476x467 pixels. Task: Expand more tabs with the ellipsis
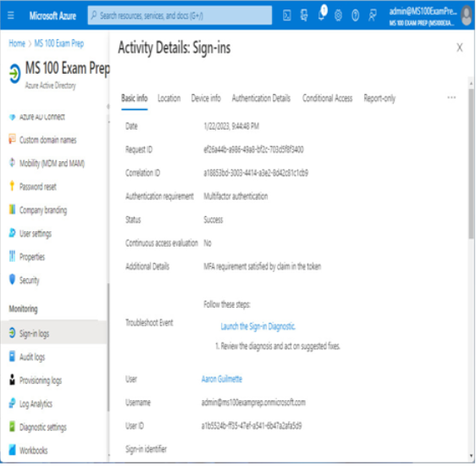pyautogui.click(x=451, y=97)
